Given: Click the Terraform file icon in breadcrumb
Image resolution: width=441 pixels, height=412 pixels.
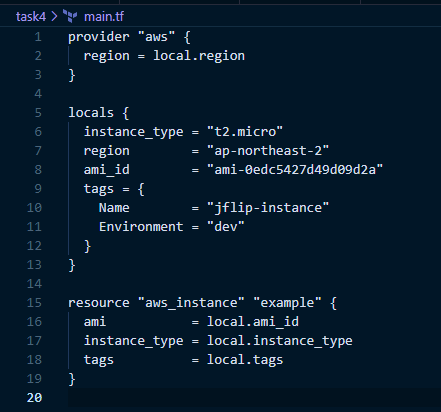Looking at the screenshot, I should [x=70, y=16].
